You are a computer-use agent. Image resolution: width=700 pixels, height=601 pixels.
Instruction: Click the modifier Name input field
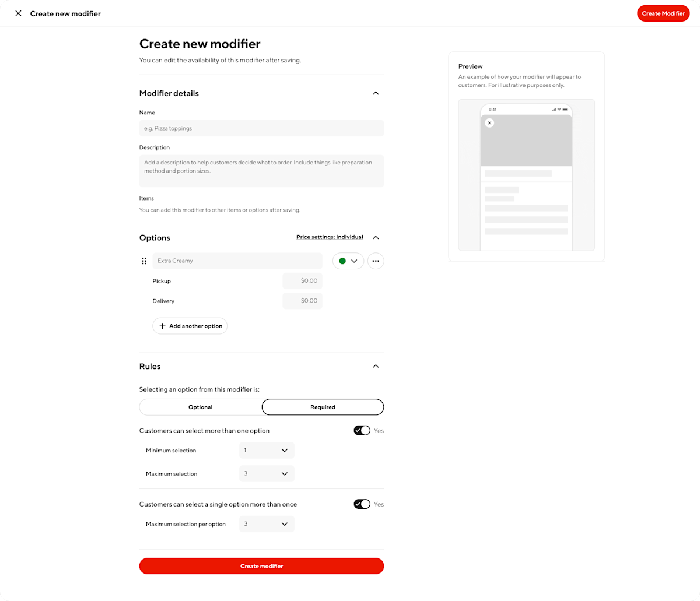coord(261,128)
